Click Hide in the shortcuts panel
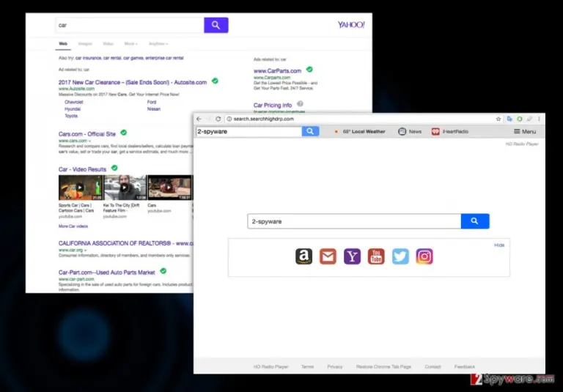This screenshot has width=563, height=392. pos(499,245)
